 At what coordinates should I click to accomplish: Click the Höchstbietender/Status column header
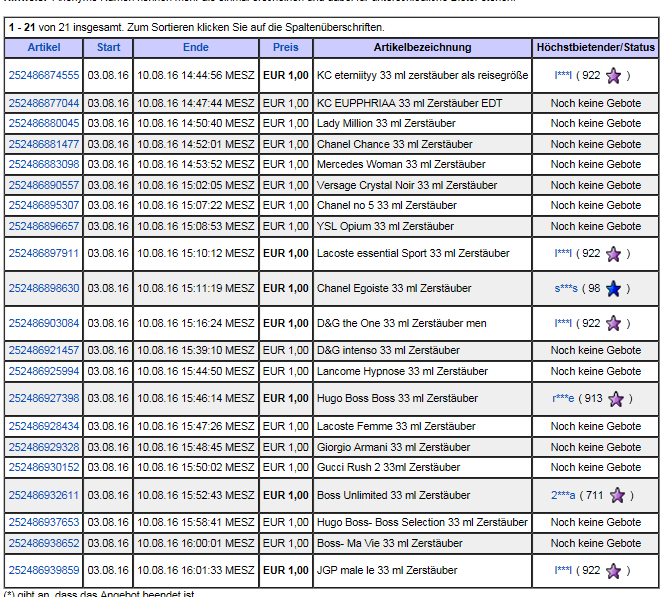[x=596, y=47]
